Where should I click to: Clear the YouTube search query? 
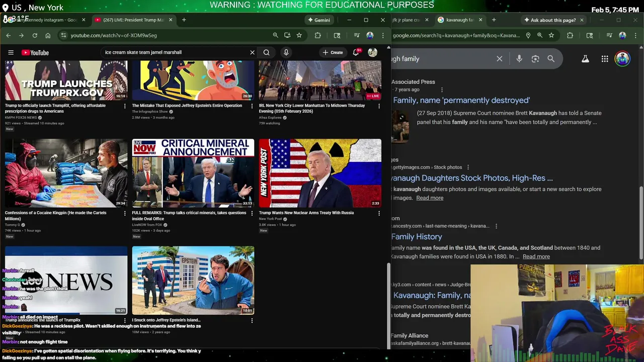pos(253,52)
